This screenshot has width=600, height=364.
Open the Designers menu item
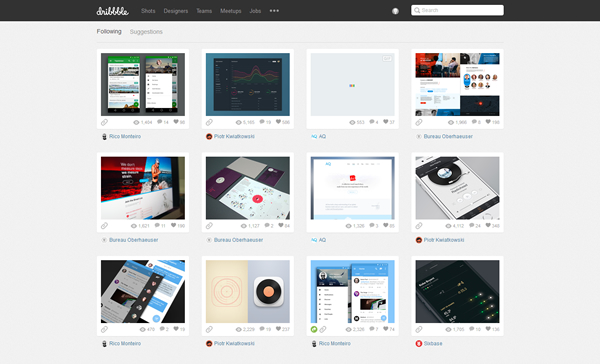tap(176, 11)
